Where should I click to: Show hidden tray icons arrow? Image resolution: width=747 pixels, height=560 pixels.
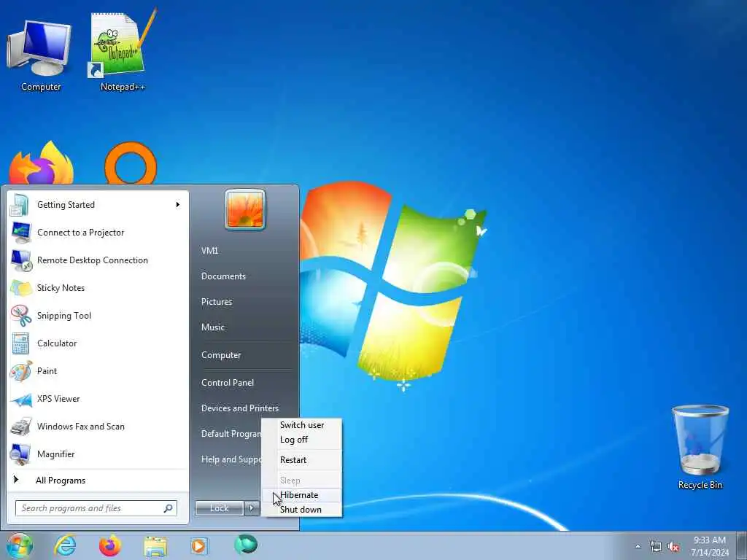point(638,547)
